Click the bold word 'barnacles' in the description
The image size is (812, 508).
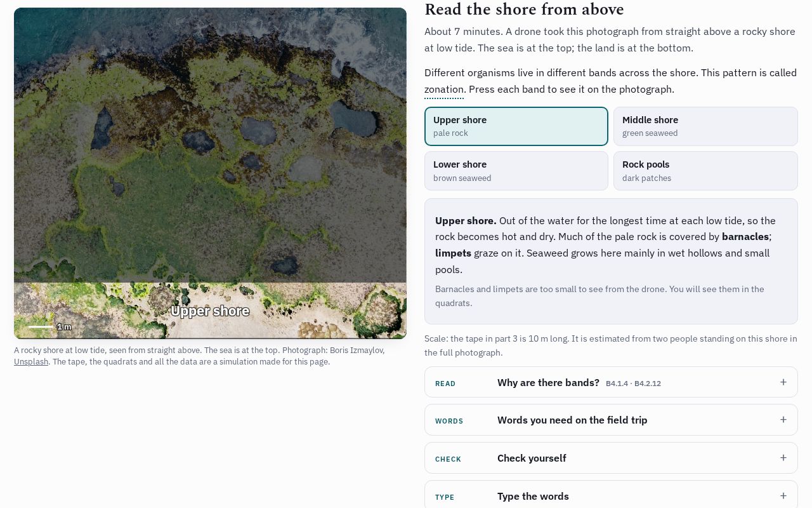point(745,237)
